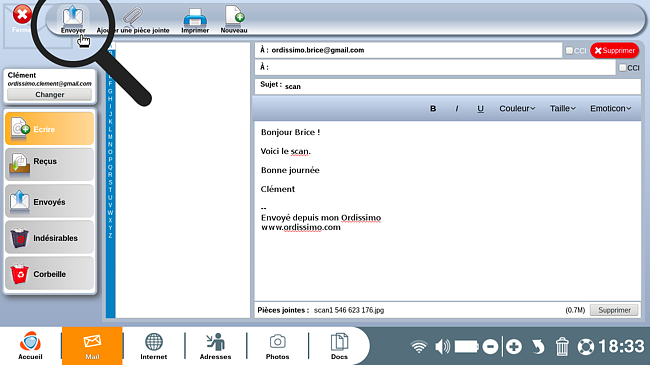Open the Corbeille trash folder
This screenshot has width=650, height=365.
click(x=49, y=273)
